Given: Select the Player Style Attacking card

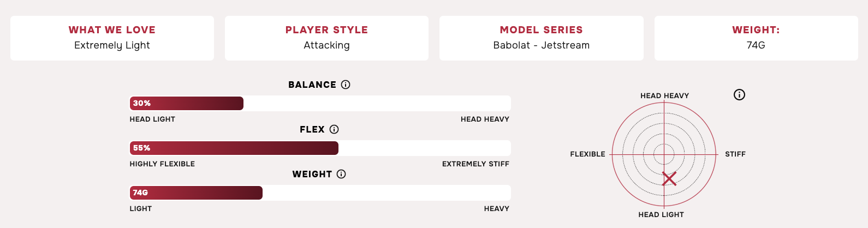Looking at the screenshot, I should tap(326, 38).
